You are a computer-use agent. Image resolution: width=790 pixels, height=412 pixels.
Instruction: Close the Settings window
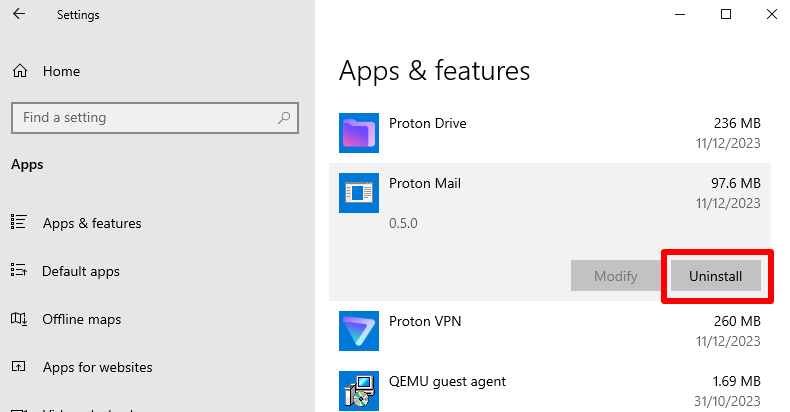click(x=771, y=14)
